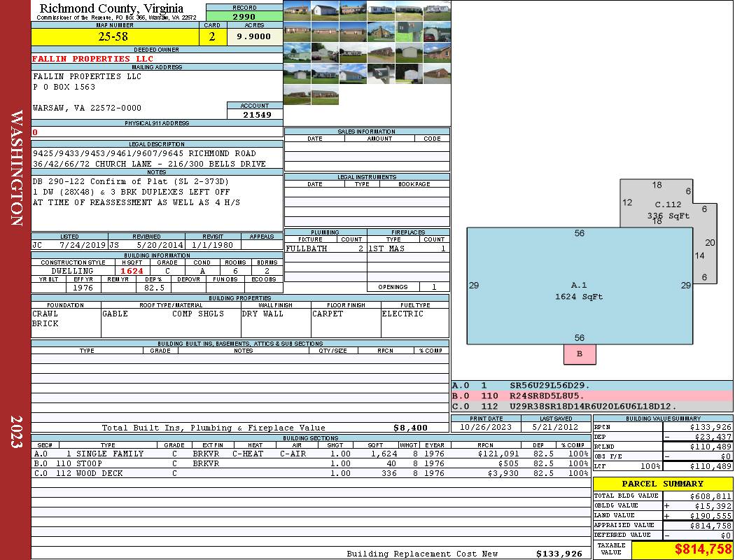The width and height of the screenshot is (735, 560).
Task: Select the wall finish DRY WALL
Action: [x=262, y=314]
